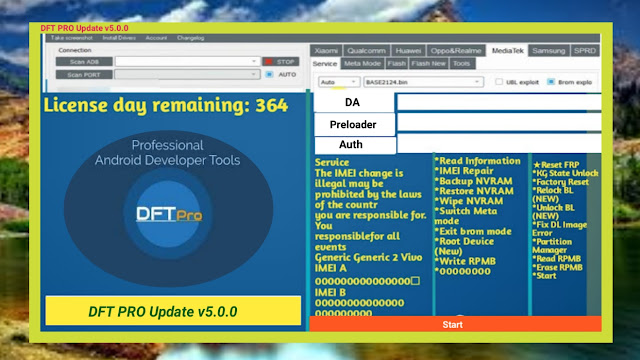Open the Scan ADB device dropdown
The image size is (640, 360).
[187, 61]
